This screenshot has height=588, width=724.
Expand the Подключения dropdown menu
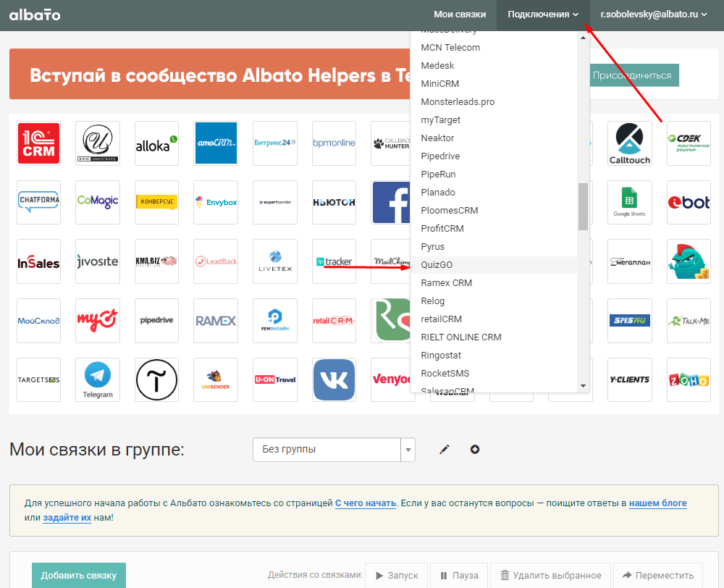543,14
